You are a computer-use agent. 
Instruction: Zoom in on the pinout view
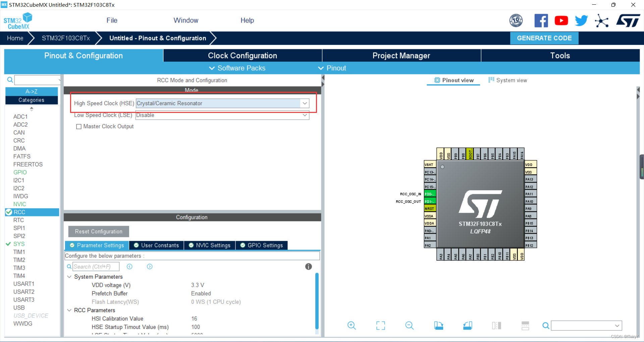[x=352, y=325]
